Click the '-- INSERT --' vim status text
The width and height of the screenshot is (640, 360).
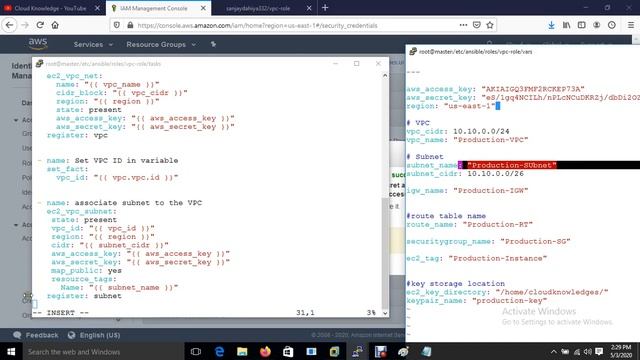(60, 313)
